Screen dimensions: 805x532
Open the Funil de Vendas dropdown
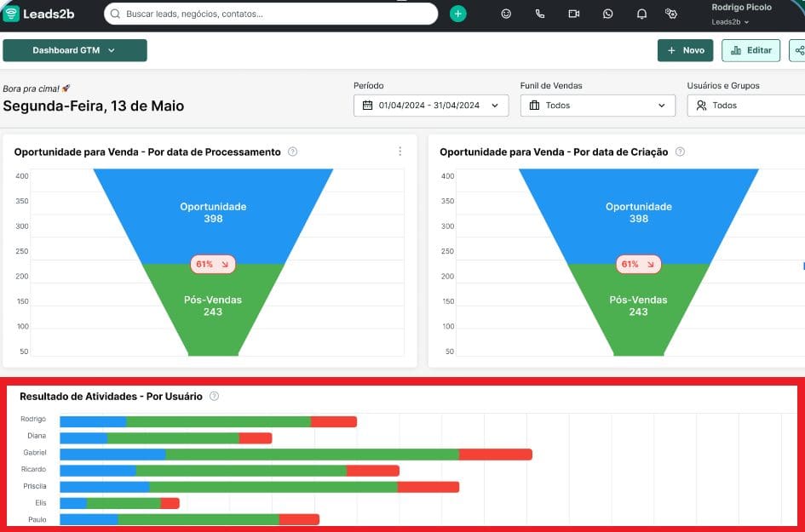pyautogui.click(x=598, y=106)
